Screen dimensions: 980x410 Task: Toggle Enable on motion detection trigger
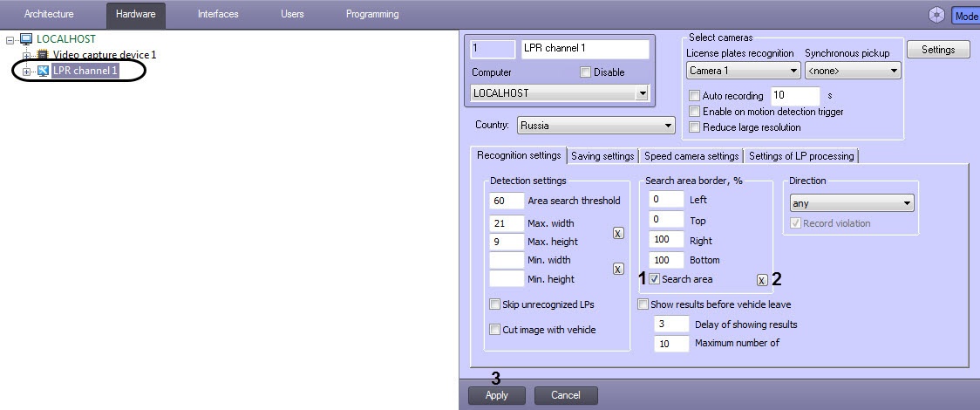694,112
